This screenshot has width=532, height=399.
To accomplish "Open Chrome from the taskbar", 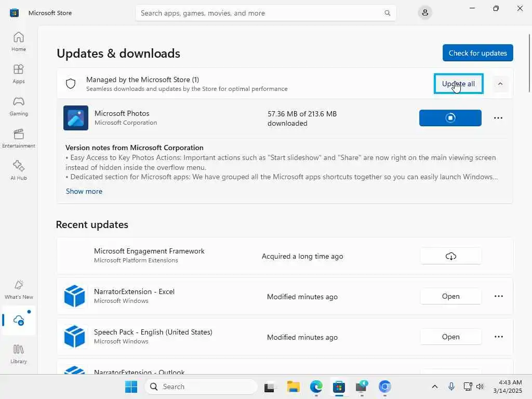I will (385, 387).
